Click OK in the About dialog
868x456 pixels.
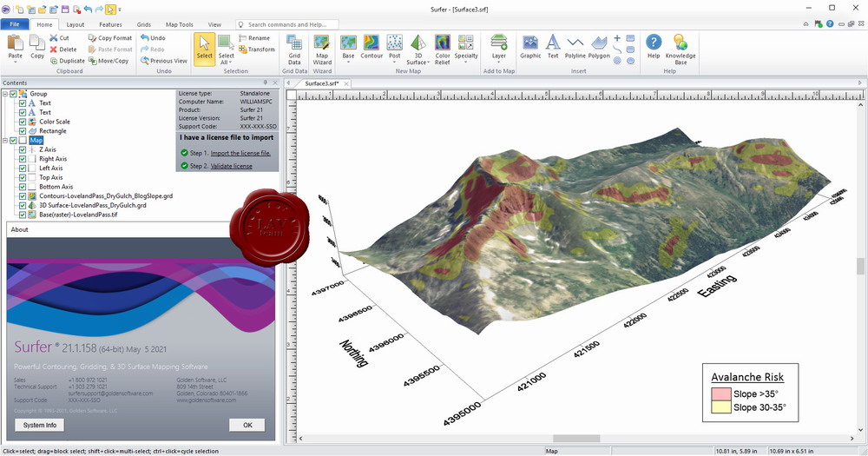247,425
